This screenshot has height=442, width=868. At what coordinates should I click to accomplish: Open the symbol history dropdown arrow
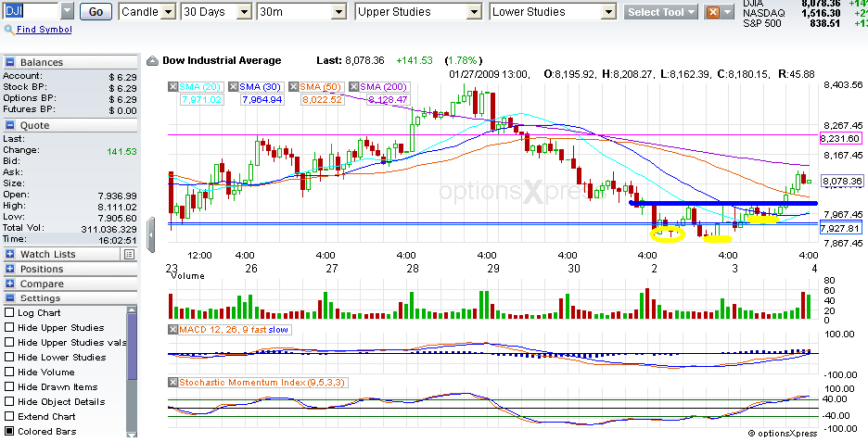point(67,12)
